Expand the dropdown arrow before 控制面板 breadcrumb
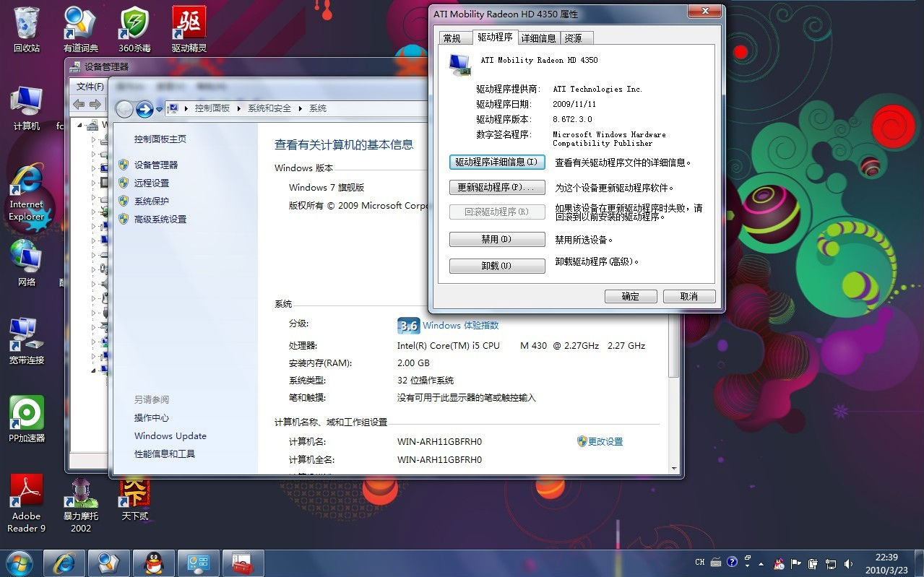 186,108
